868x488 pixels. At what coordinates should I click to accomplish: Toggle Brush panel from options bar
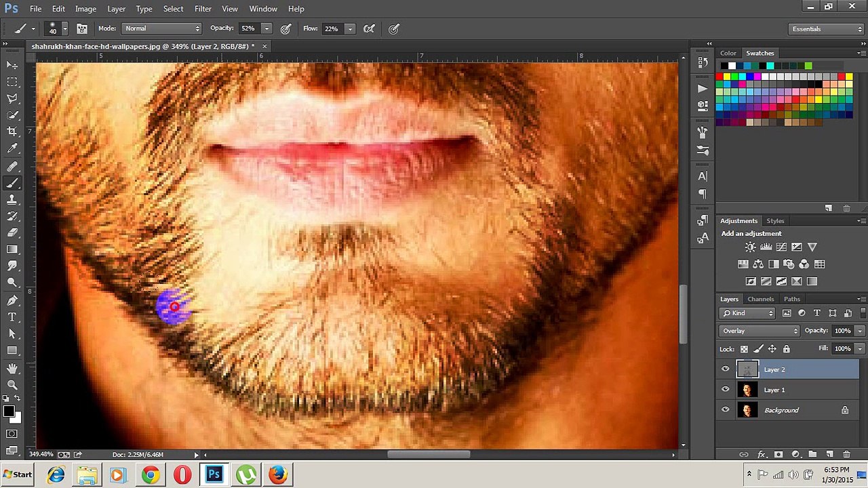click(82, 28)
